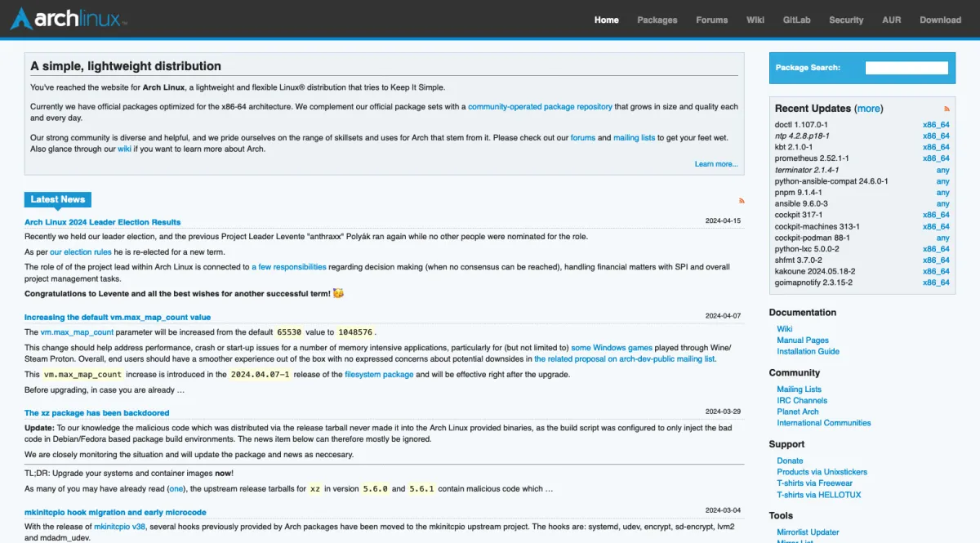Open Increasing the default vm.max_map_count value

pyautogui.click(x=118, y=318)
